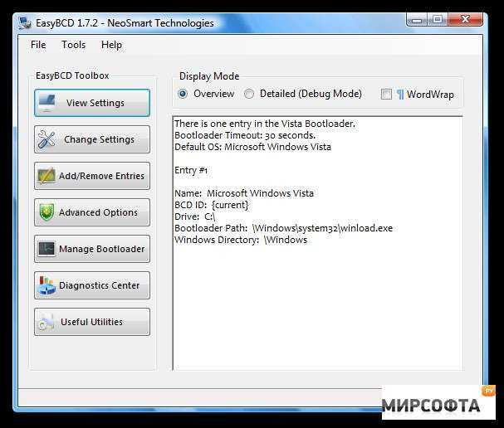Screen dimensions: 504x428
Task: Open Useful Utilities
Action: tap(92, 322)
